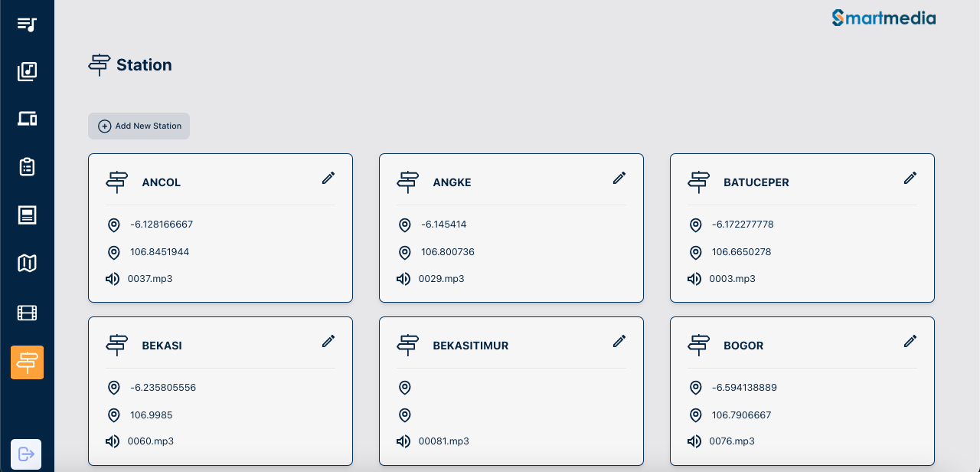
Task: Select the BOGOR station card title
Action: tap(743, 346)
